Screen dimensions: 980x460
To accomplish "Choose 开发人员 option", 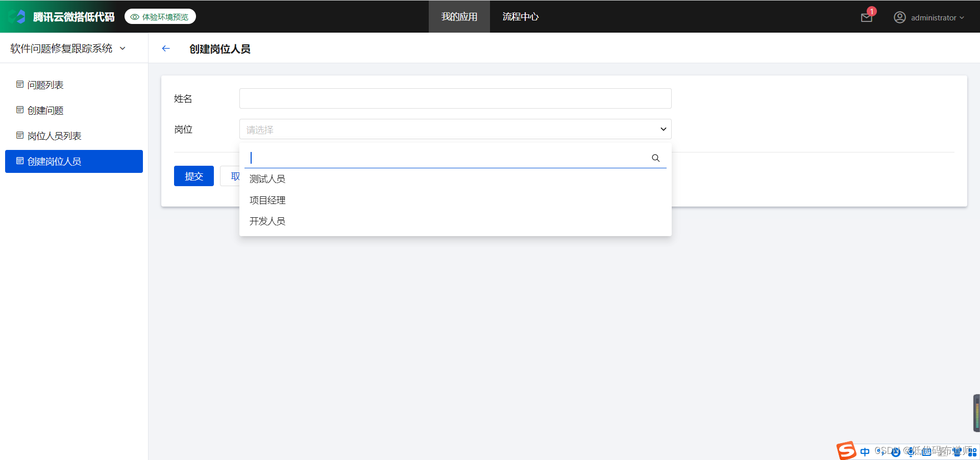I will point(455,221).
